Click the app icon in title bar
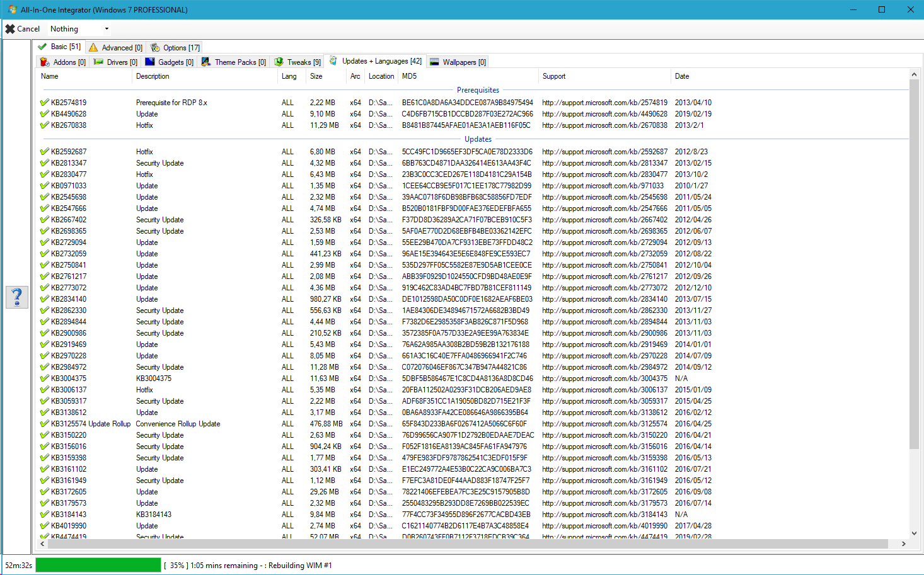 12,9
